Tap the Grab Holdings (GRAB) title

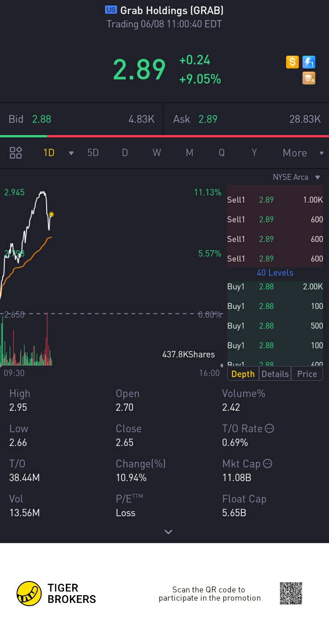coord(172,10)
